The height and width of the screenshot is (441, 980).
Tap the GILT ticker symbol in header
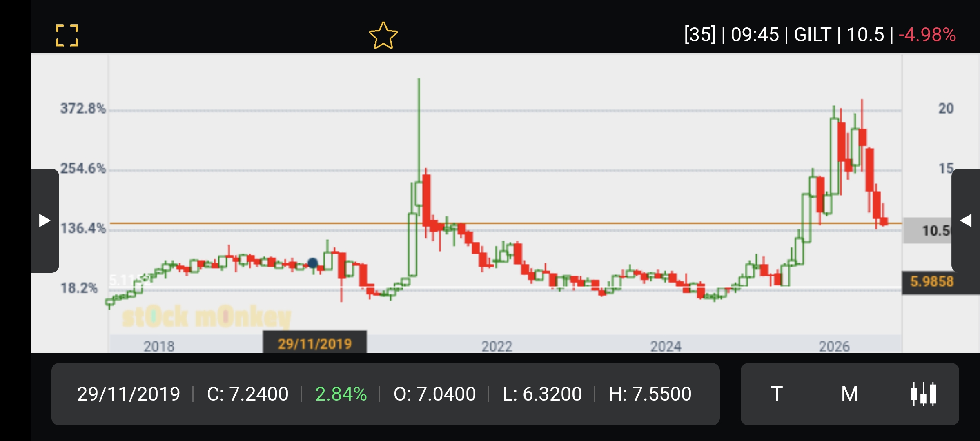tap(813, 35)
